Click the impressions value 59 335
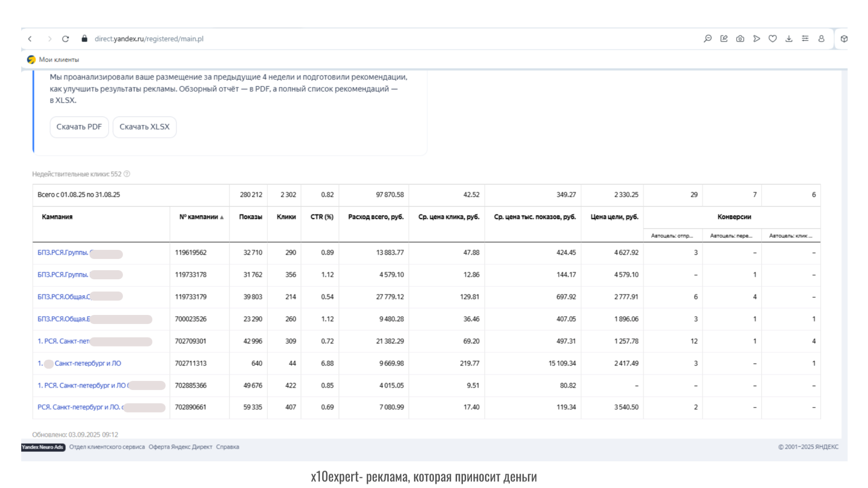 (253, 407)
